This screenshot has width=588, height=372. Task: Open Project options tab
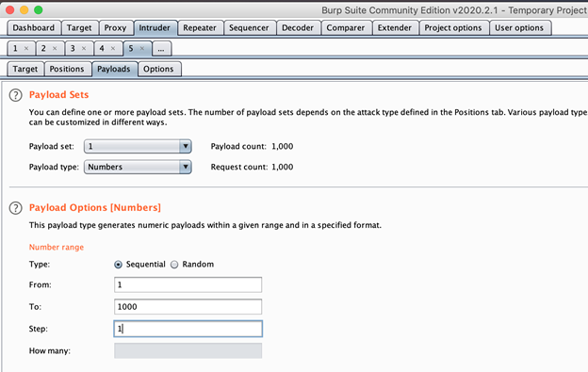click(x=453, y=27)
